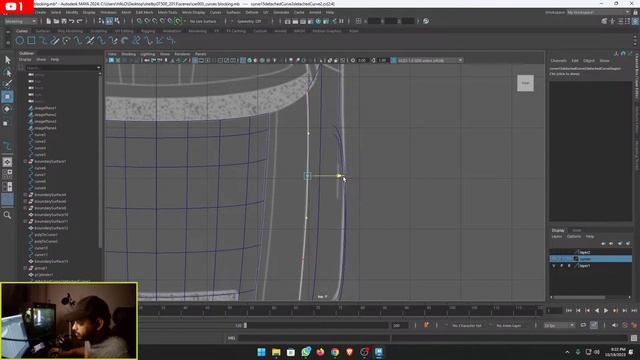The width and height of the screenshot is (640, 360).
Task: Click the range slider handle near 120
Action: [245, 325]
